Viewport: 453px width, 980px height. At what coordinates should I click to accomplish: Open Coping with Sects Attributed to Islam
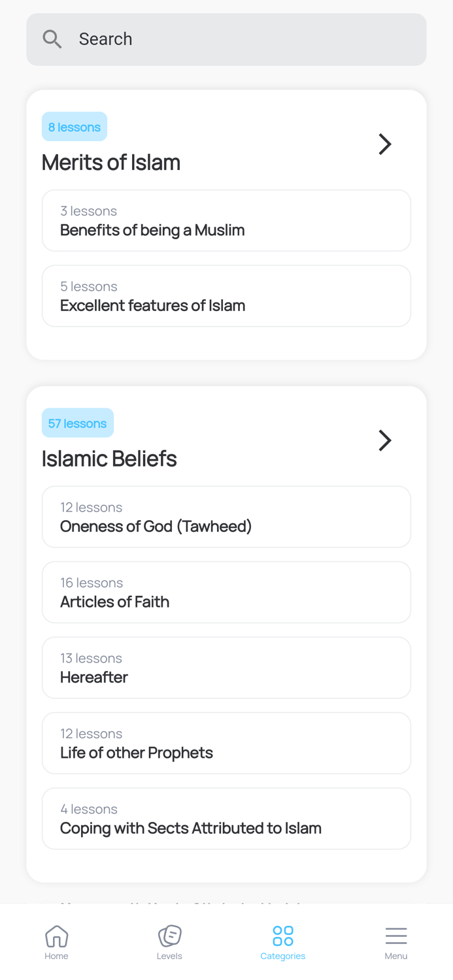[x=226, y=818]
